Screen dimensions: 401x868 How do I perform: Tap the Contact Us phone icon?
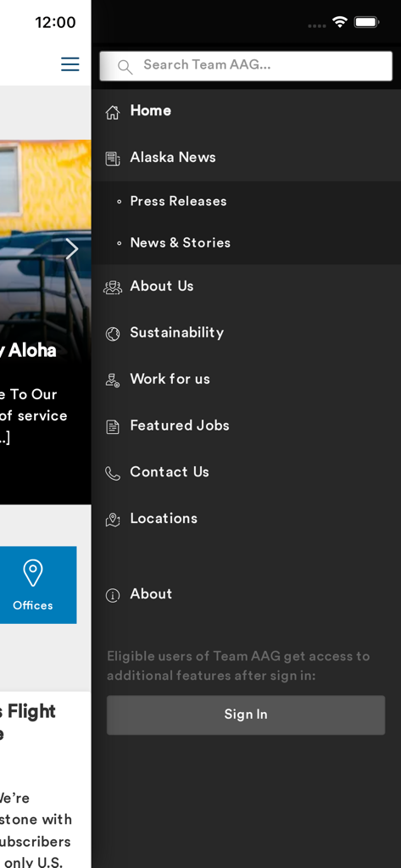pyautogui.click(x=113, y=473)
